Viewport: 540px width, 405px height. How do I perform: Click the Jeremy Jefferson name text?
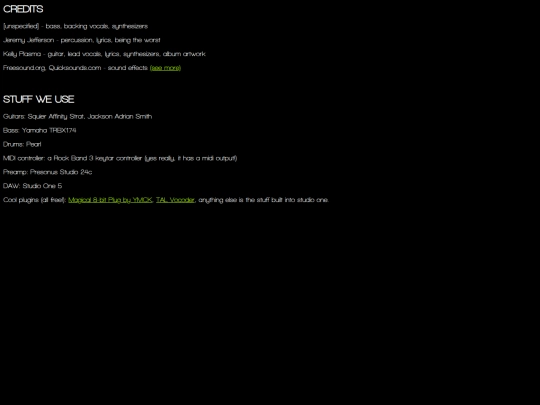pos(29,40)
